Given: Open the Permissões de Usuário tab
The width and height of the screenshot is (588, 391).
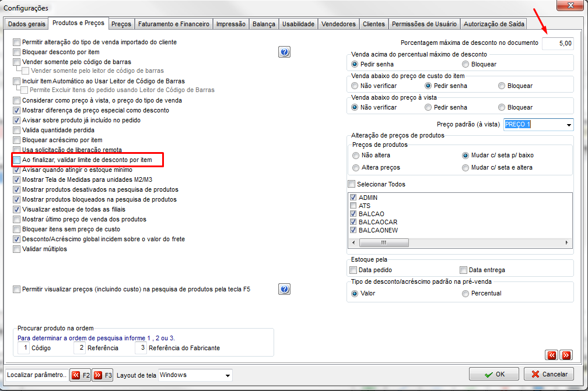Looking at the screenshot, I should click(424, 24).
